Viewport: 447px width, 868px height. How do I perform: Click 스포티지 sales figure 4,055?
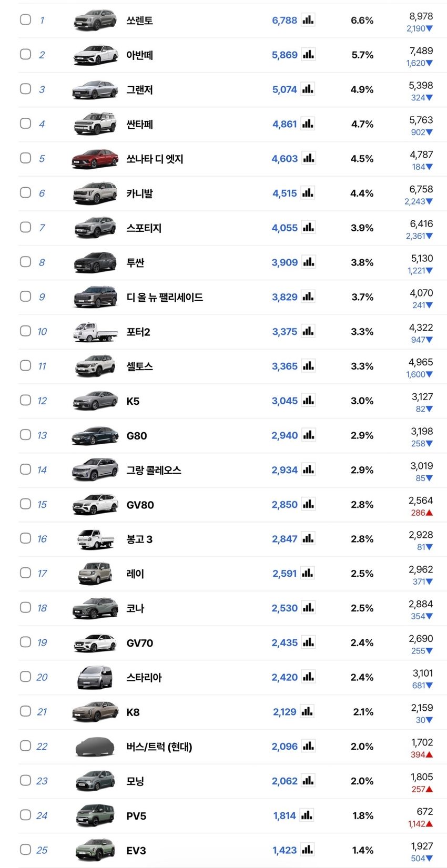point(285,228)
